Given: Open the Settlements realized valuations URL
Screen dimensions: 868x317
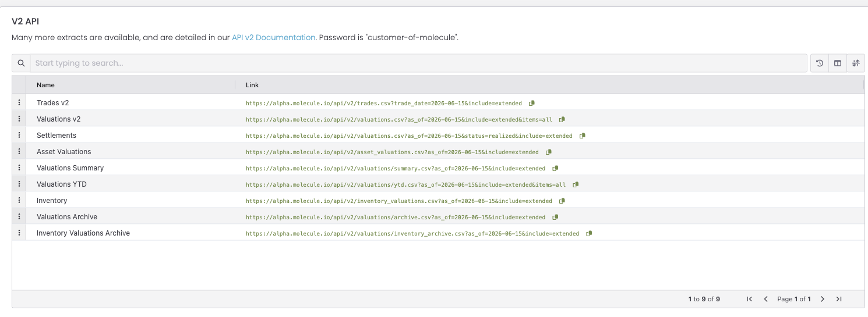Looking at the screenshot, I should [x=409, y=136].
